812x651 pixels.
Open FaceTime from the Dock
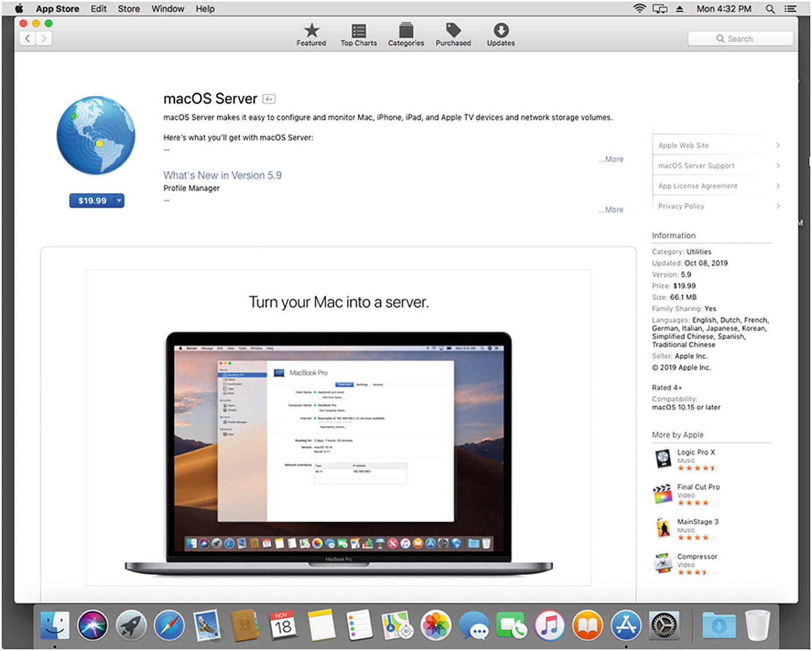(x=512, y=626)
